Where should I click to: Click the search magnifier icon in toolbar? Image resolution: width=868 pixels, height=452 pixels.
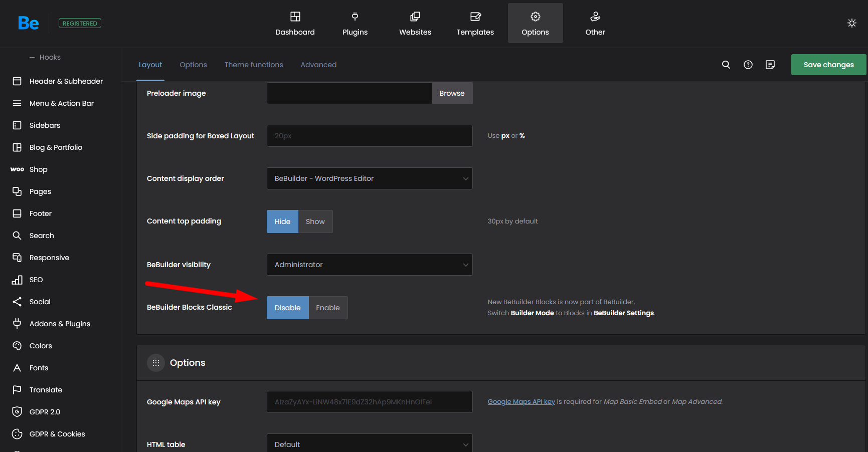tap(726, 65)
